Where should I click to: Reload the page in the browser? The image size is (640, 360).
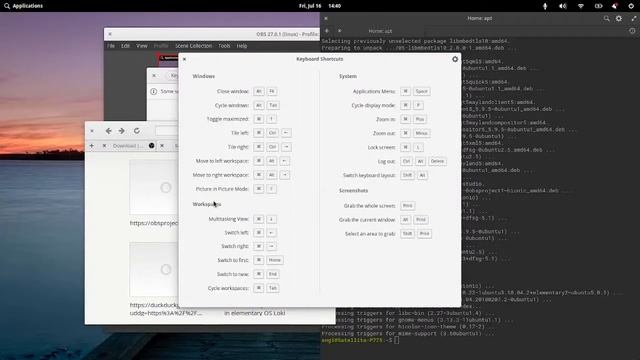[x=137, y=131]
